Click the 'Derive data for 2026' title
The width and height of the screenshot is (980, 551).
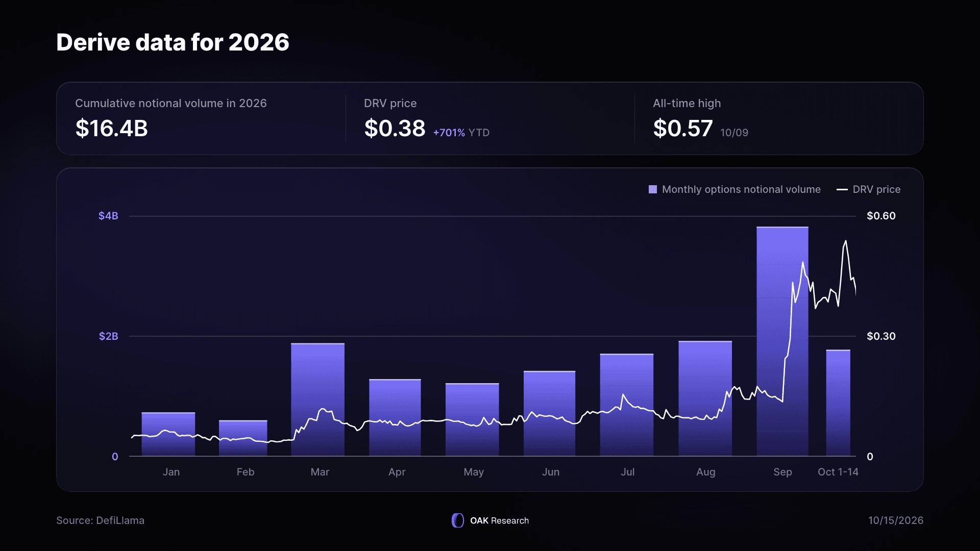[x=173, y=42]
